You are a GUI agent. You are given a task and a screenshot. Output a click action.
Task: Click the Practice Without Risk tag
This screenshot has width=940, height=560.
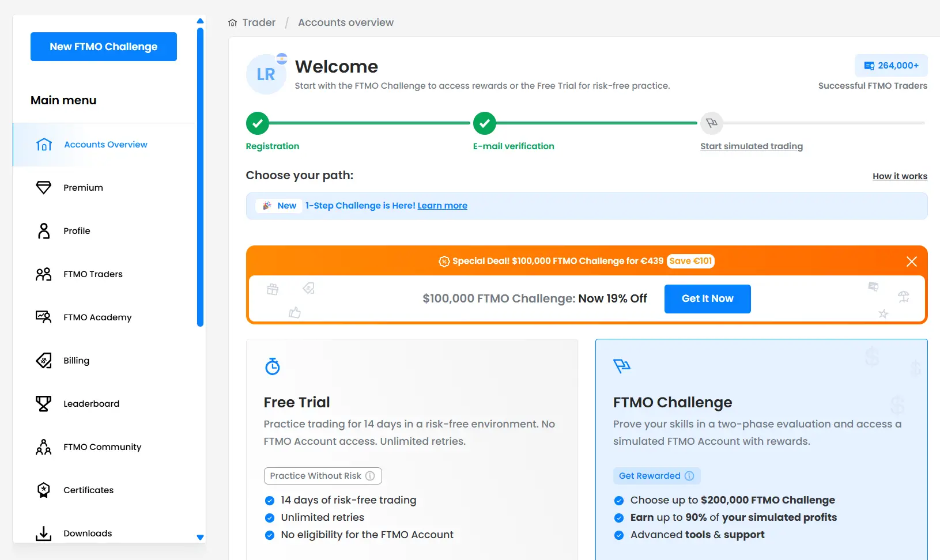tap(323, 476)
